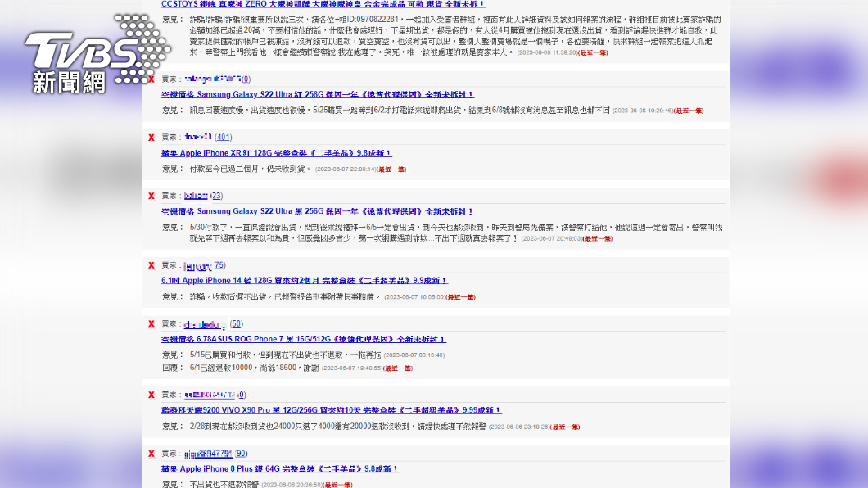Open the CCSTOYS 真魔神 ZERO listing link
This screenshot has width=868, height=488.
323,4
